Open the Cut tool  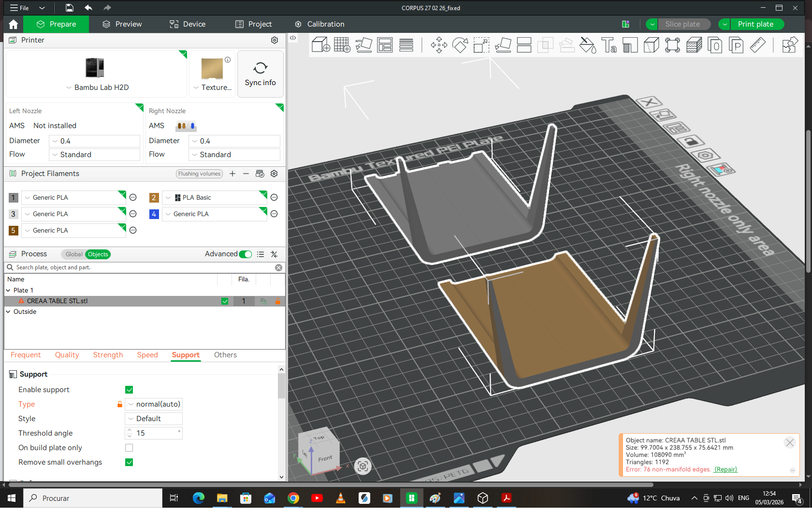point(524,45)
